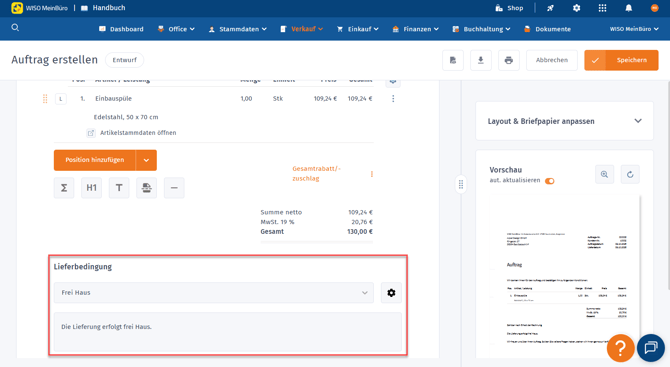Open the Einkauf menu
Image resolution: width=670 pixels, height=367 pixels.
click(358, 29)
